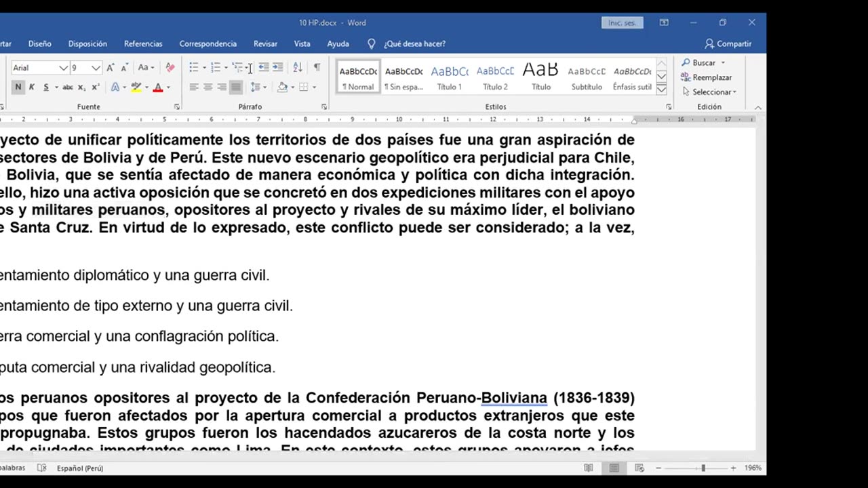Apply subscript formatting (x₂)
Viewport: 868px width, 488px height.
point(81,87)
